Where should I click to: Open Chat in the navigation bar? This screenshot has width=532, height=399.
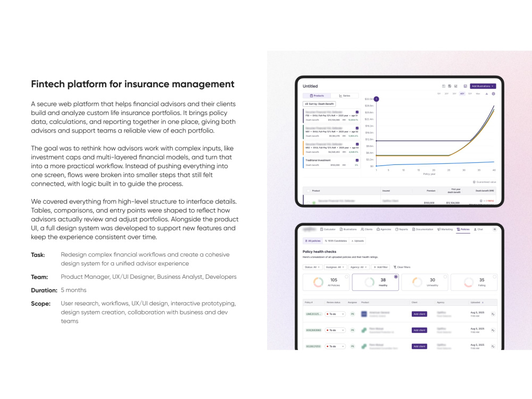click(x=478, y=229)
